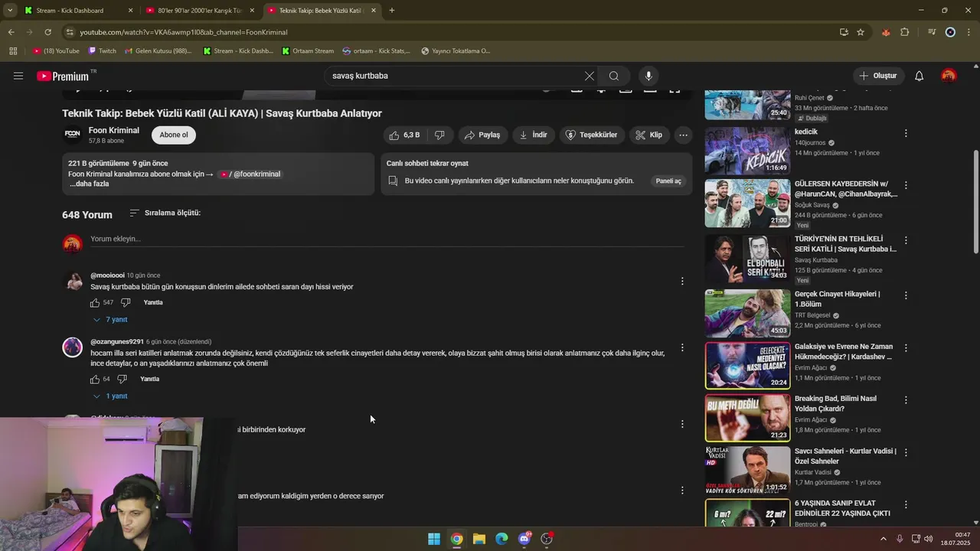
Task: Open Sıralama ölçütü sort dropdown
Action: [x=165, y=213]
